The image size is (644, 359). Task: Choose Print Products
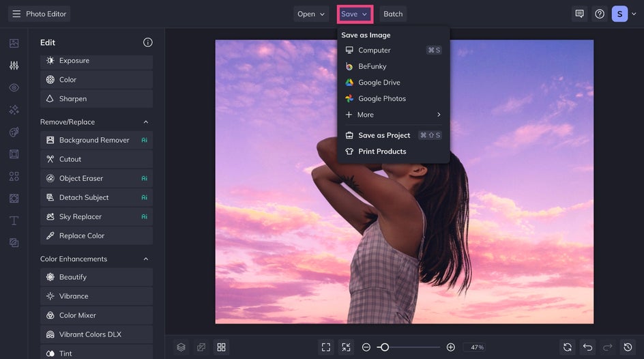coord(394,151)
